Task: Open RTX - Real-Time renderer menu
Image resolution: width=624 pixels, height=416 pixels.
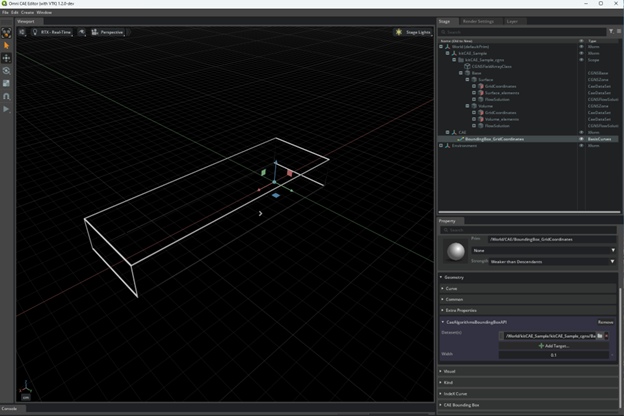Action: pos(52,32)
